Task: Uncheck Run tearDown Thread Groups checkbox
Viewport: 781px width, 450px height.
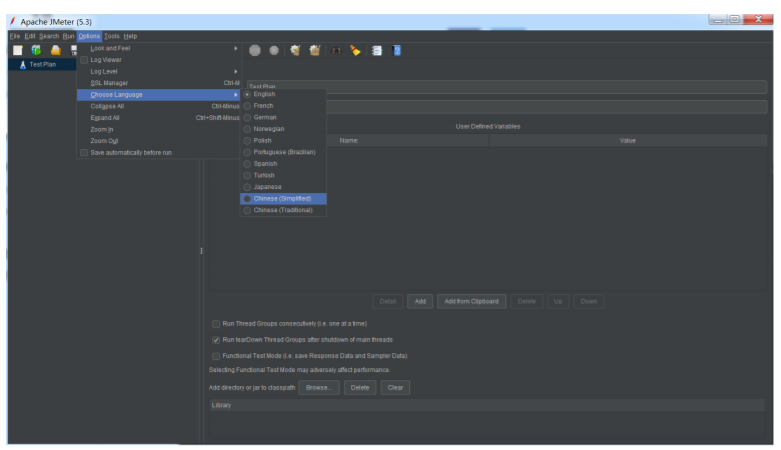Action: tap(216, 340)
